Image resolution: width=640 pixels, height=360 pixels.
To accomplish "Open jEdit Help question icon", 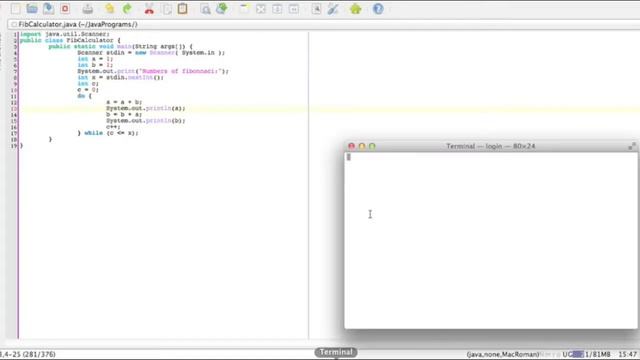I will coord(378,9).
